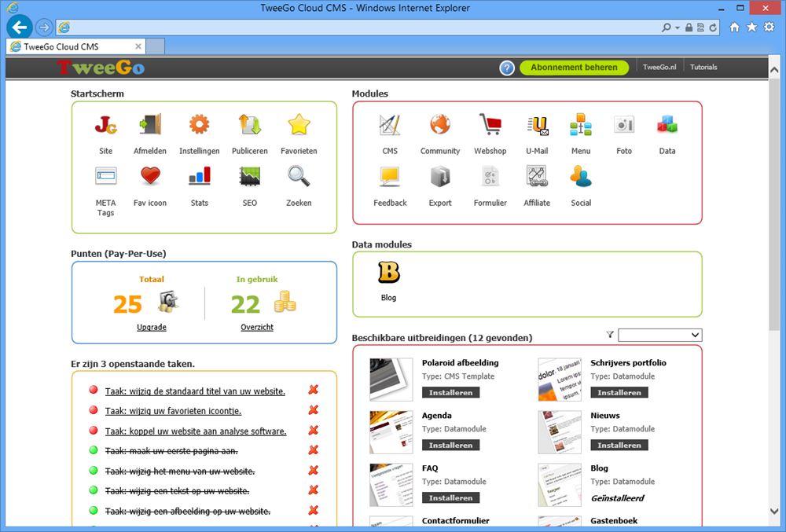Open the Blog data module icon
The height and width of the screenshot is (532, 786).
tap(388, 273)
